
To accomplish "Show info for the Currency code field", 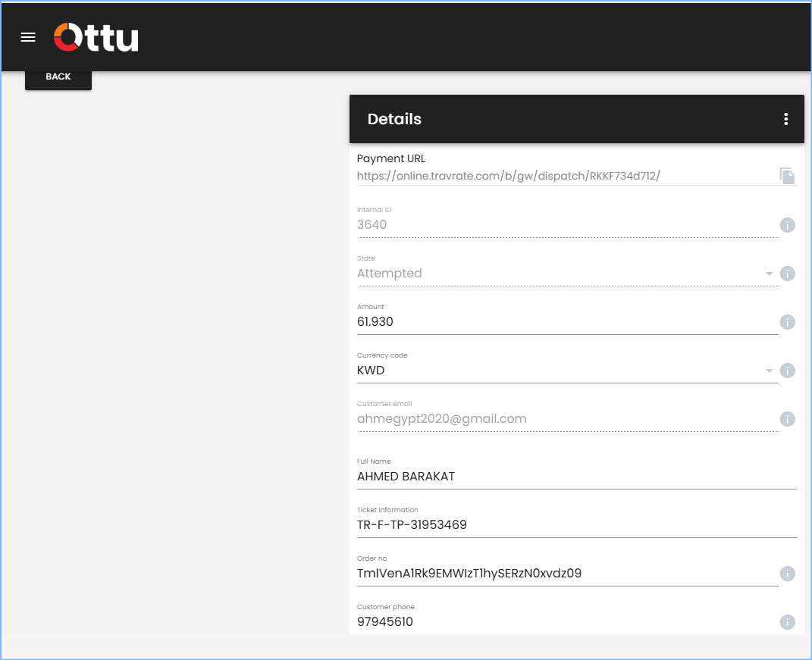I will (x=787, y=371).
